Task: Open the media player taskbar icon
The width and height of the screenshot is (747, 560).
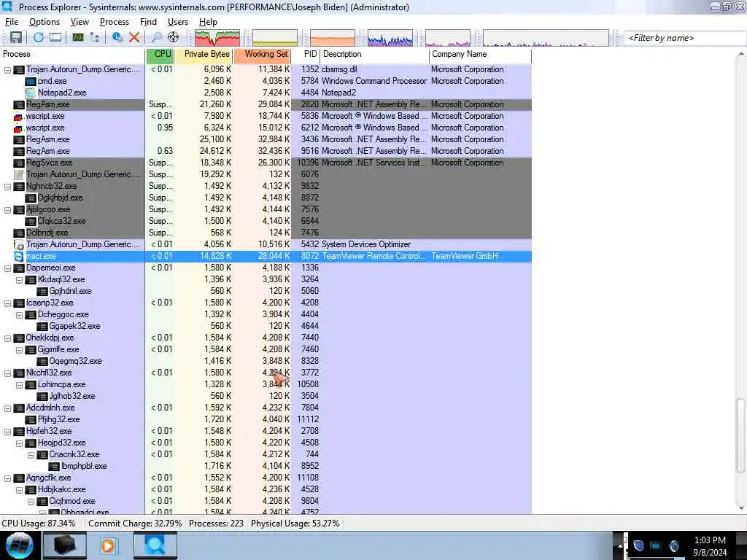Action: tap(108, 545)
